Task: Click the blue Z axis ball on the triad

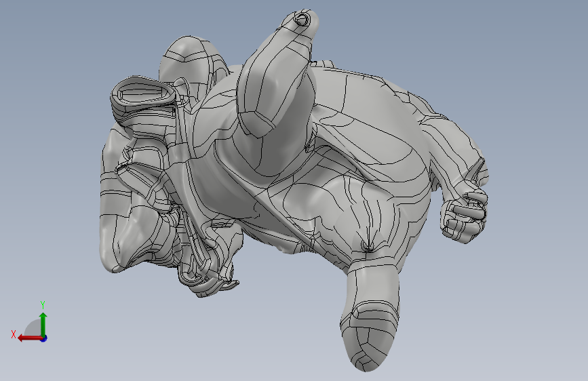Action: pos(44,338)
